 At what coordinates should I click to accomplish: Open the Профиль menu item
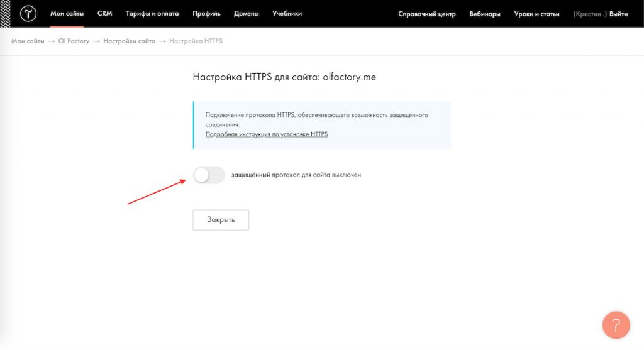[x=206, y=14]
